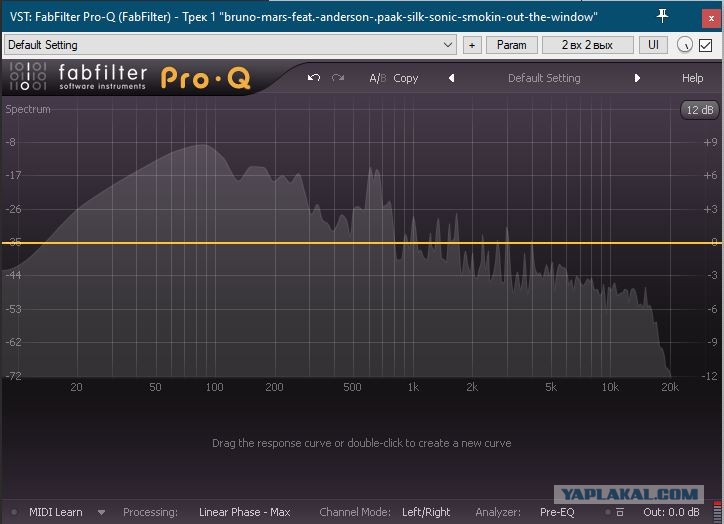Screen dimensions: 724x524
Task: Click the Out: 0.0 dB output value
Action: pos(671,512)
